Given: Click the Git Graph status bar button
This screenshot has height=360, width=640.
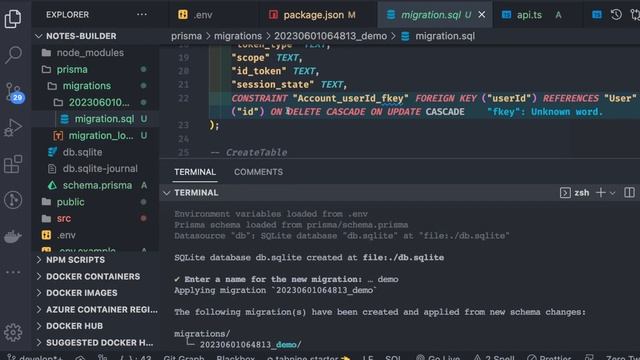Looking at the screenshot, I should (184, 357).
